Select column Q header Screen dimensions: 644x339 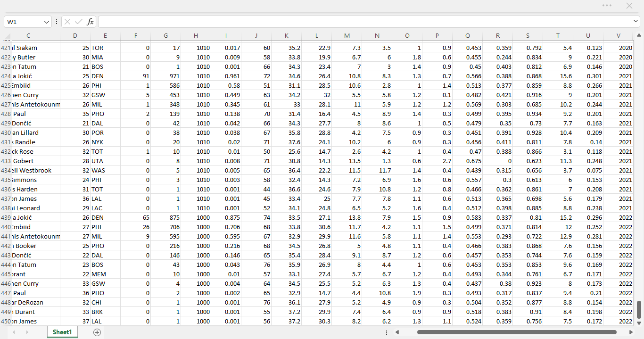click(467, 36)
